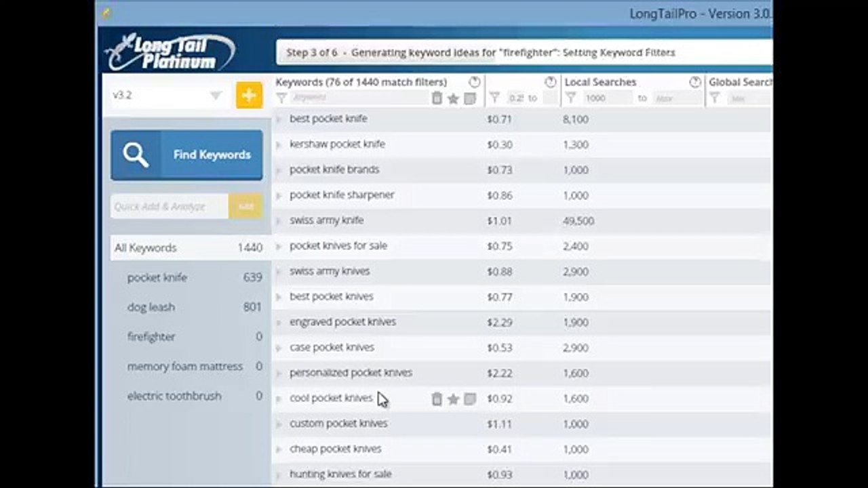The image size is (868, 488).
Task: Click the Find Keywords button
Action: (186, 155)
